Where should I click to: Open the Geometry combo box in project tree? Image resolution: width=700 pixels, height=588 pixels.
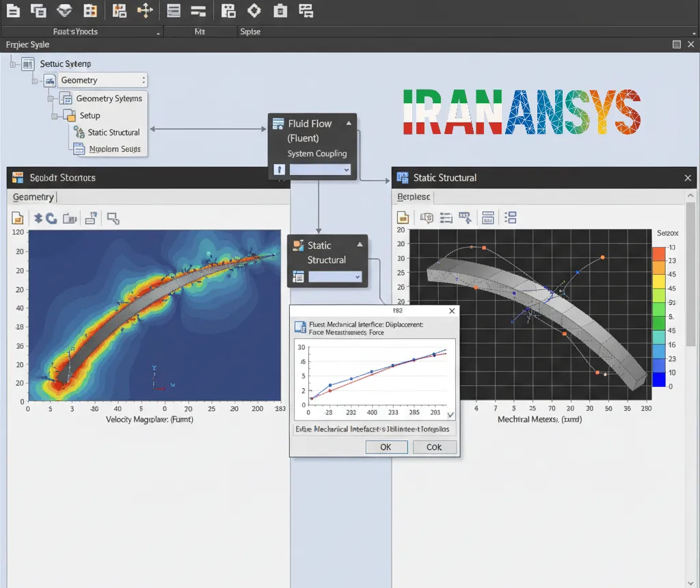coord(103,81)
